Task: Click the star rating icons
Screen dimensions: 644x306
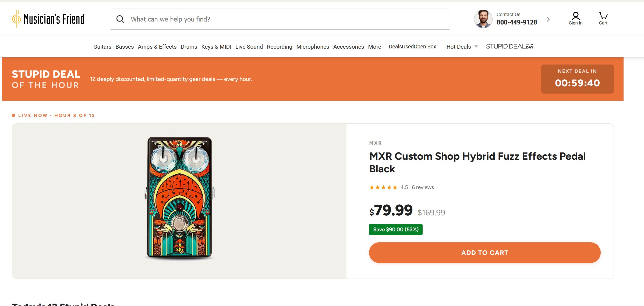Action: [x=383, y=187]
